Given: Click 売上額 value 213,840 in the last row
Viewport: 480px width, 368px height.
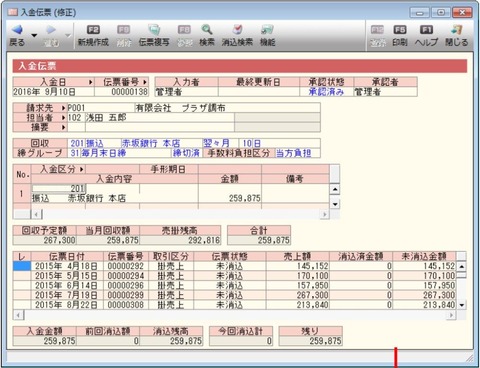Looking at the screenshot, I should click(297, 305).
